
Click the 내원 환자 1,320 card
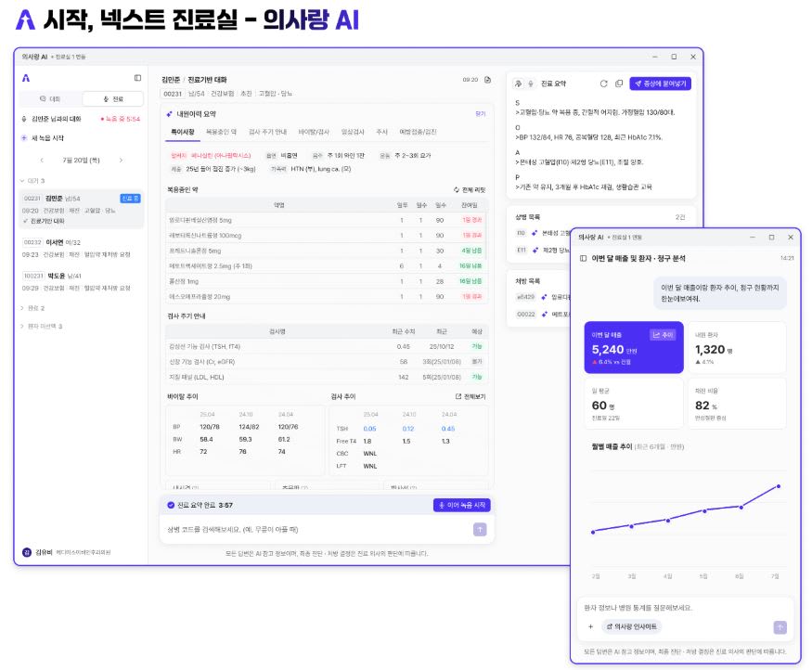pyautogui.click(x=737, y=347)
